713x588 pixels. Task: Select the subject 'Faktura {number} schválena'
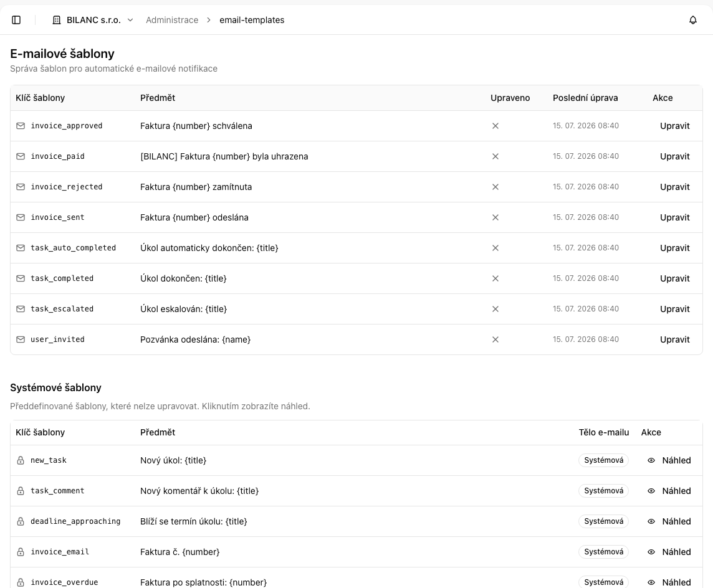click(196, 126)
